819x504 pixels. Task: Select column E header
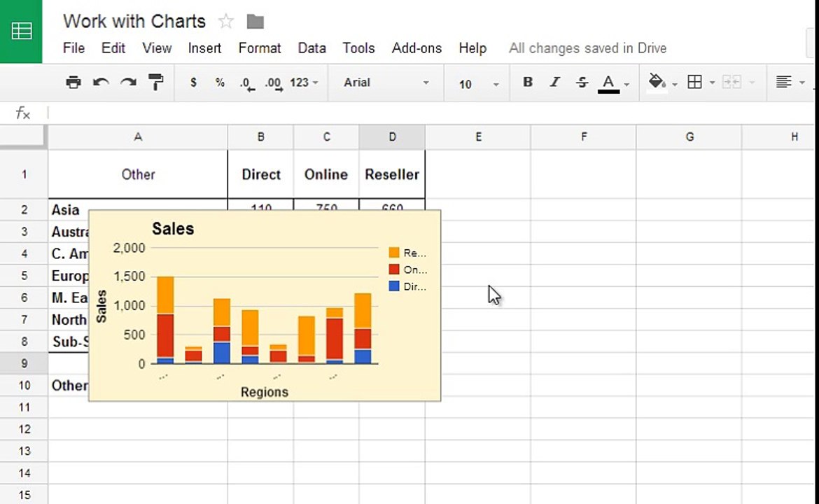(478, 136)
